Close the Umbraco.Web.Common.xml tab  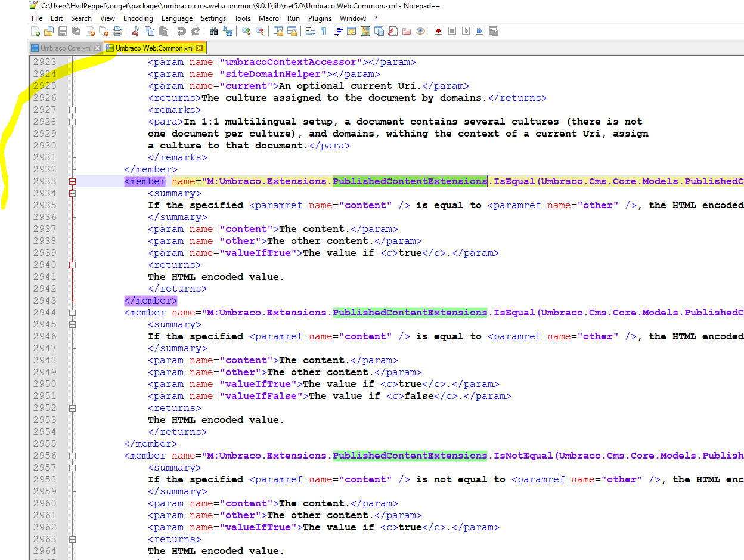(200, 48)
